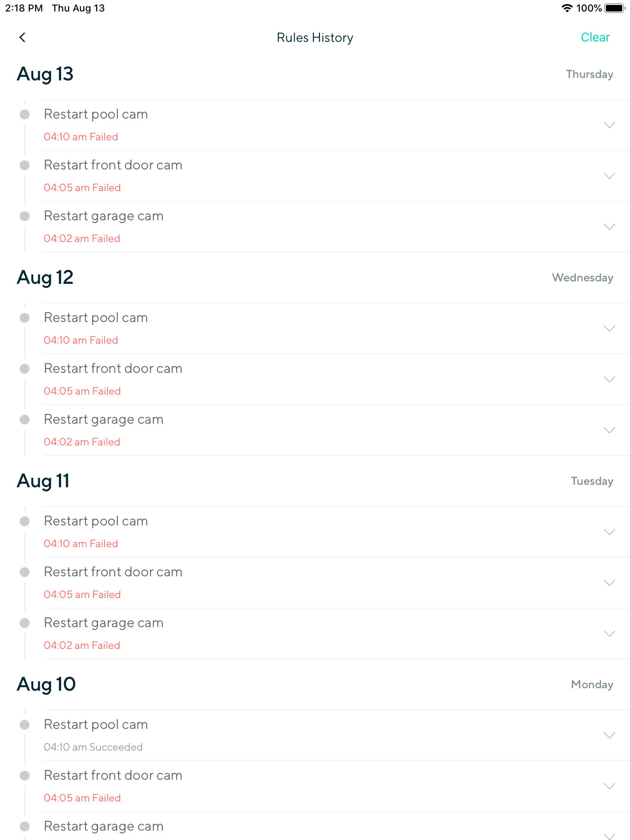Select the Aug 13 pool cam timeline dot

tap(25, 114)
